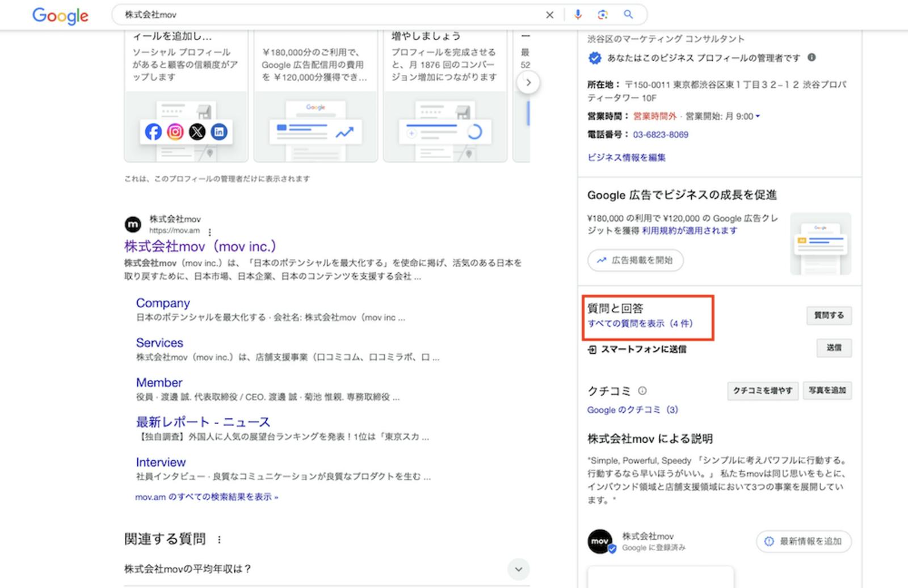908x588 pixels.
Task: Click the 営業時間外 status text
Action: (x=655, y=116)
